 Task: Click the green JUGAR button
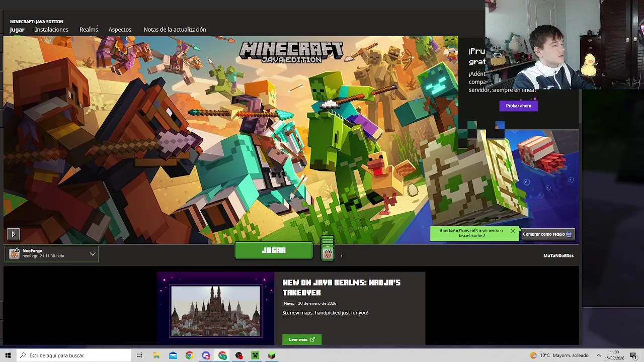tap(274, 250)
